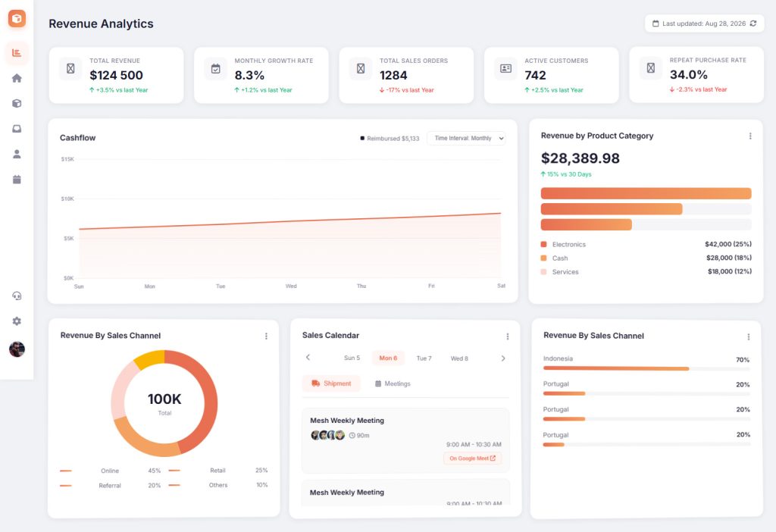
Task: Click the Cash legend color swatch
Action: (x=544, y=258)
